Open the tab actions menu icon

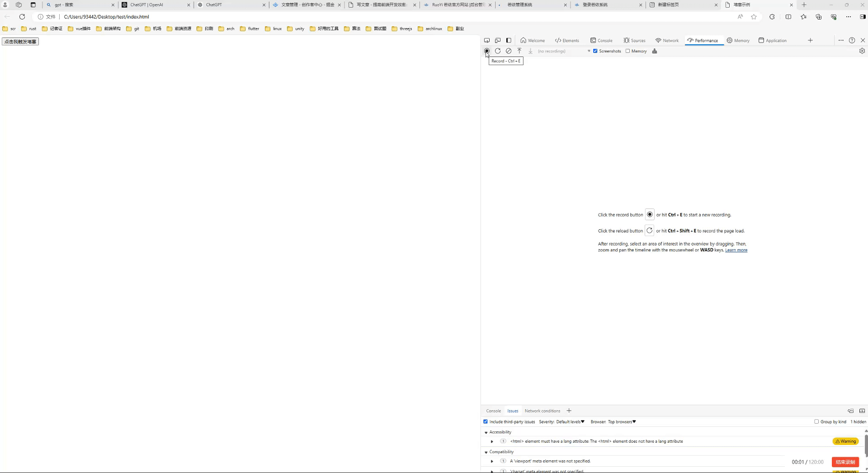pyautogui.click(x=33, y=5)
